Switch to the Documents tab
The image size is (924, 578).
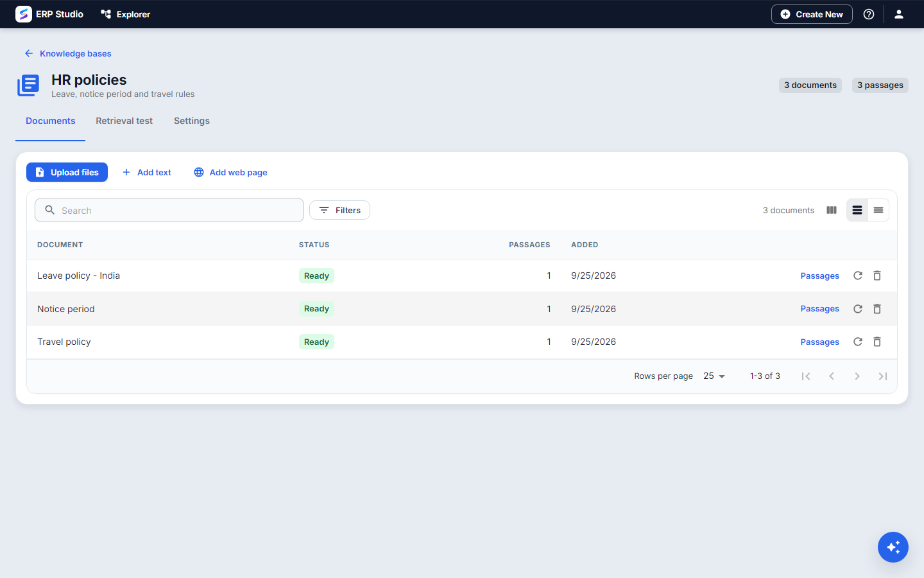[x=51, y=121]
